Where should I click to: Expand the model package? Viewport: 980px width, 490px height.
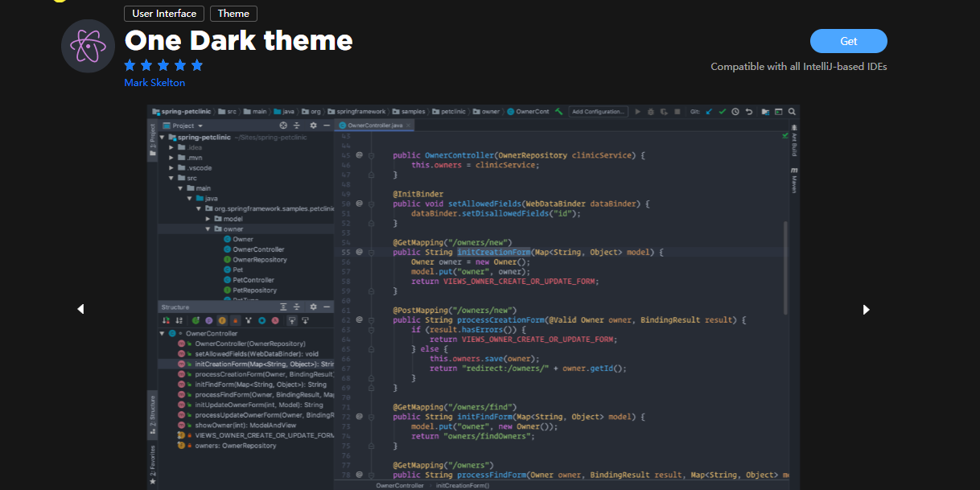(x=208, y=219)
